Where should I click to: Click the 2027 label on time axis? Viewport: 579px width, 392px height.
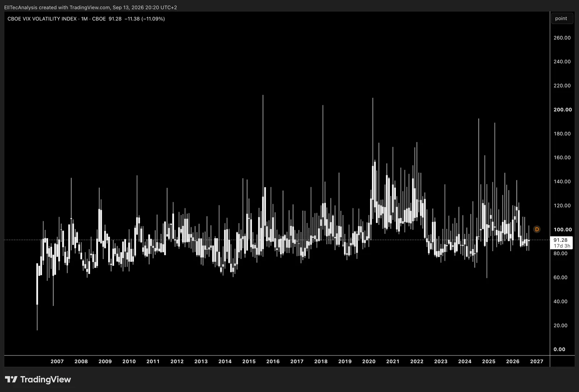click(537, 361)
